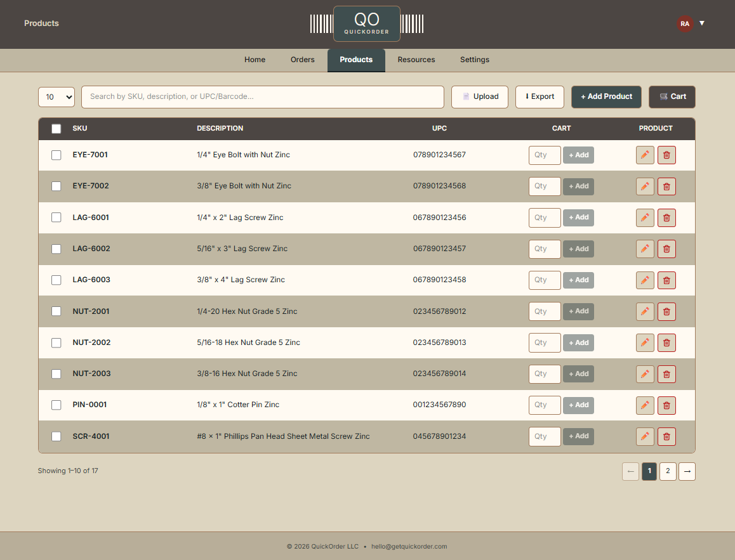The width and height of the screenshot is (735, 560).
Task: Remove LAG-6003 using its trash icon
Action: tap(666, 280)
